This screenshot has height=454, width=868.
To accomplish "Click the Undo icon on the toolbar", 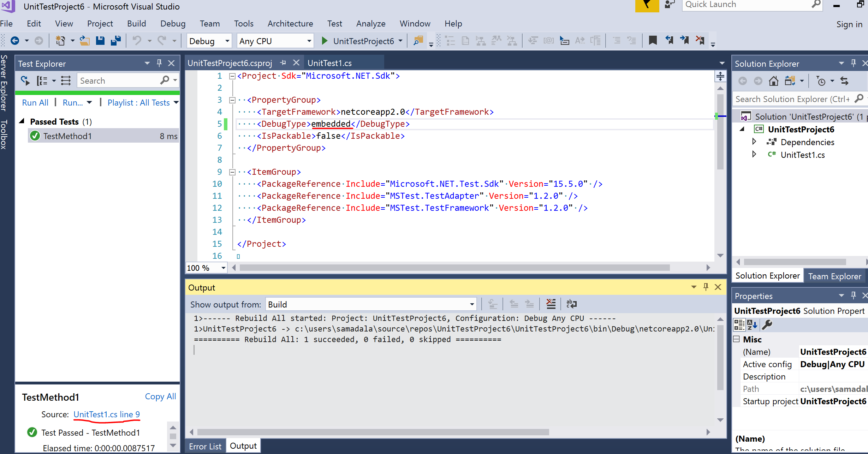I will pyautogui.click(x=138, y=40).
